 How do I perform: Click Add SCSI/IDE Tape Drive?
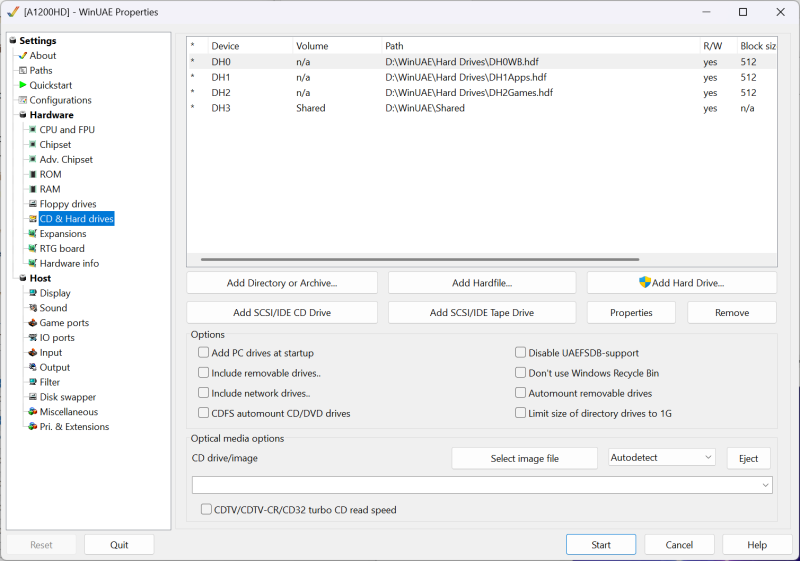(482, 313)
